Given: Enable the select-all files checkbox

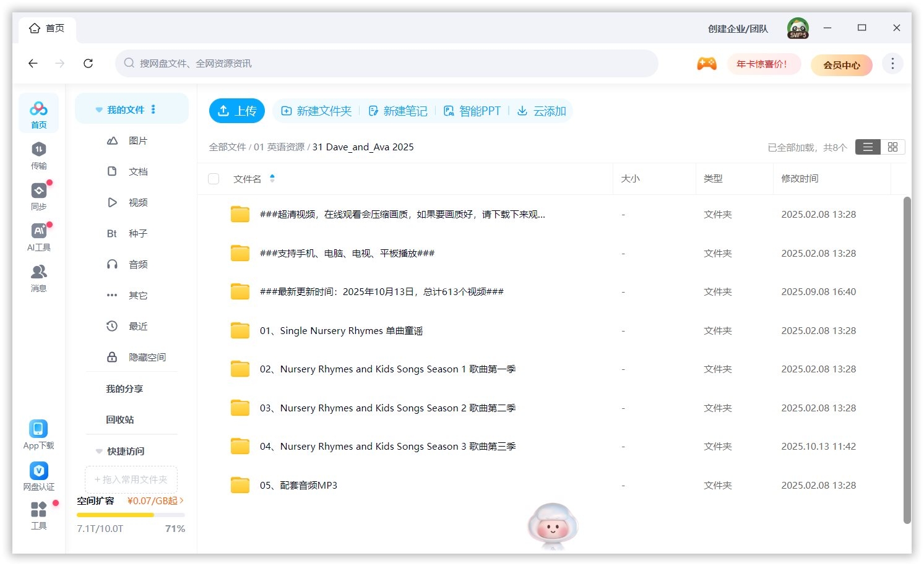Looking at the screenshot, I should coord(214,178).
